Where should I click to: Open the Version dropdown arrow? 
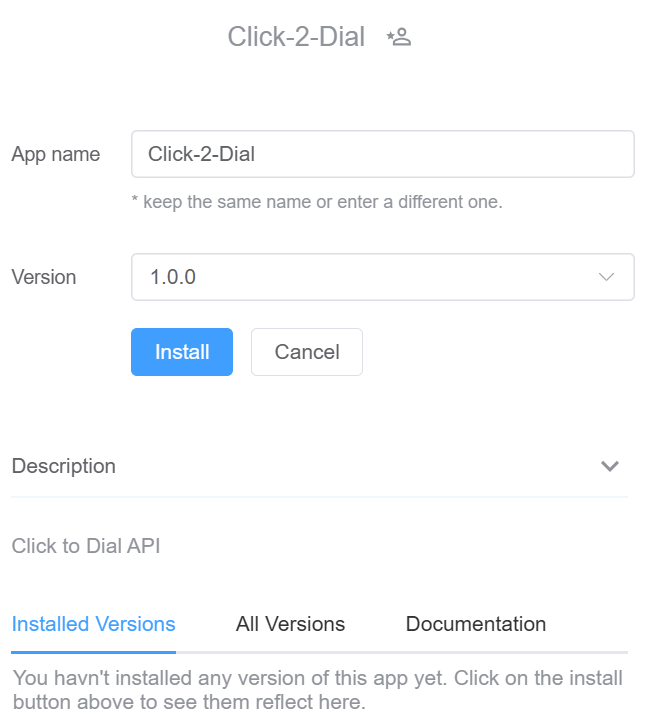point(606,277)
